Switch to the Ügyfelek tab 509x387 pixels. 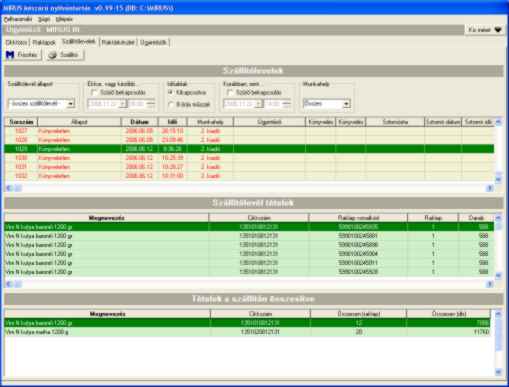tap(153, 42)
